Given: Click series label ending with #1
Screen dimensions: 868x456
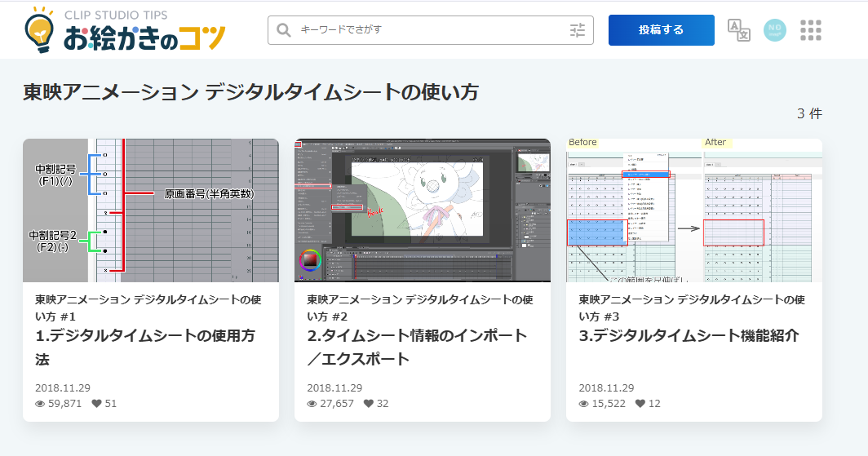Looking at the screenshot, I should (148, 308).
